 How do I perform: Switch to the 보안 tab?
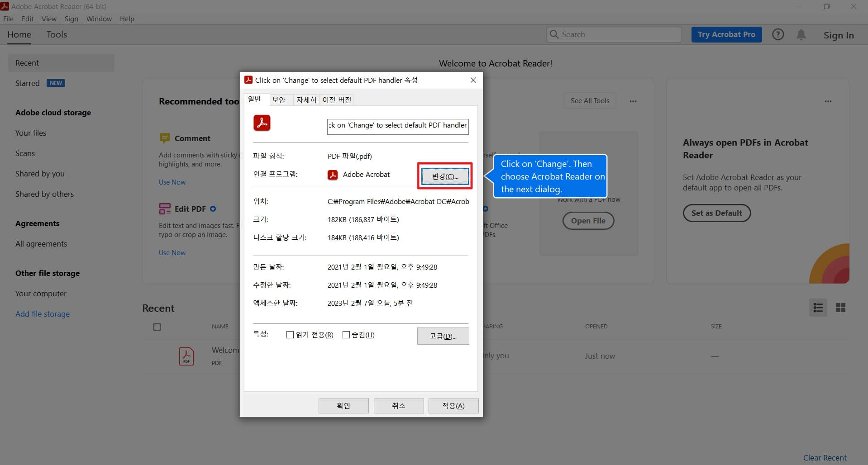(x=280, y=100)
